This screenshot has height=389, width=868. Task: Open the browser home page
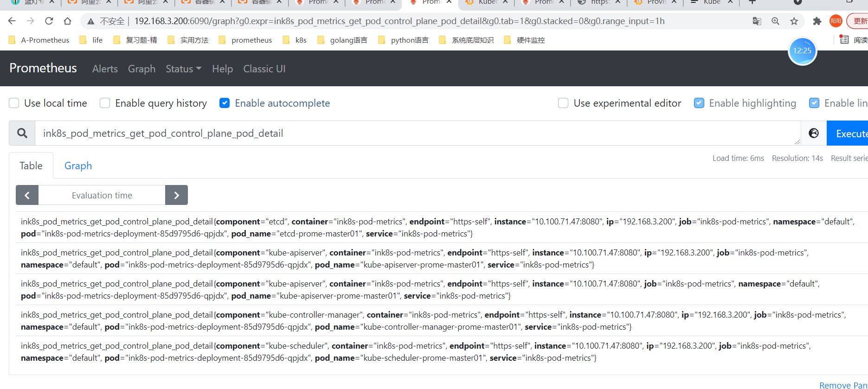pos(68,21)
